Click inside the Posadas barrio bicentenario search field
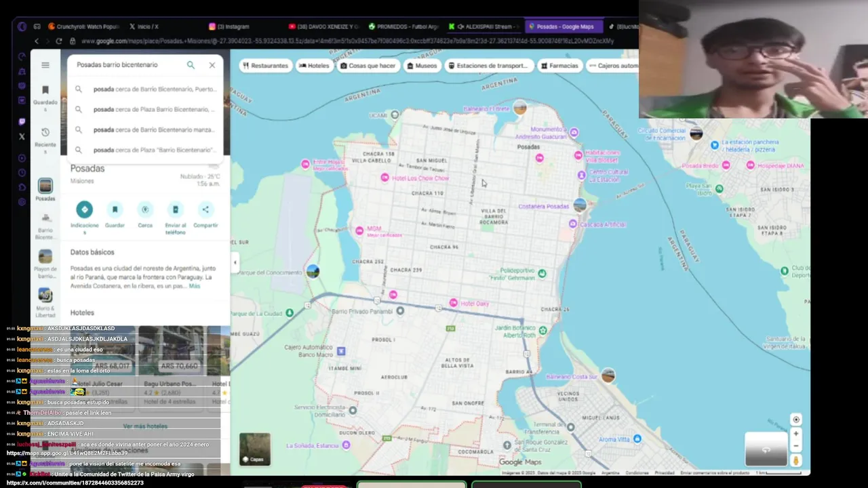 126,65
